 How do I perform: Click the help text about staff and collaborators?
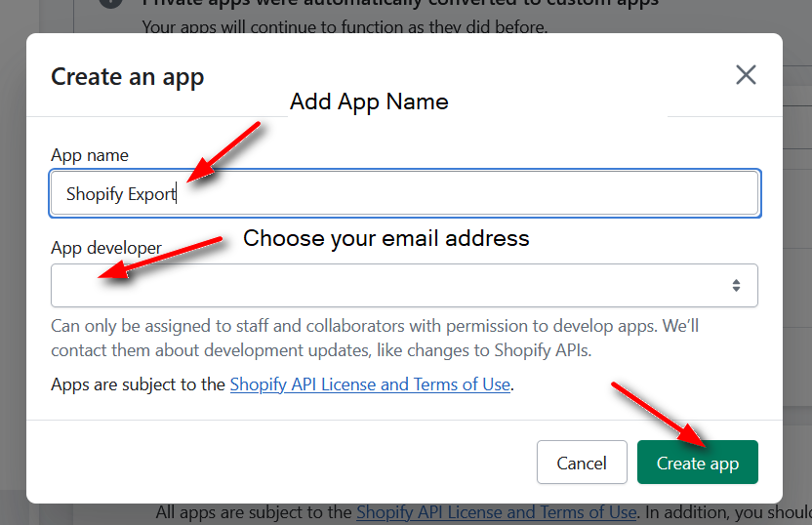375,338
